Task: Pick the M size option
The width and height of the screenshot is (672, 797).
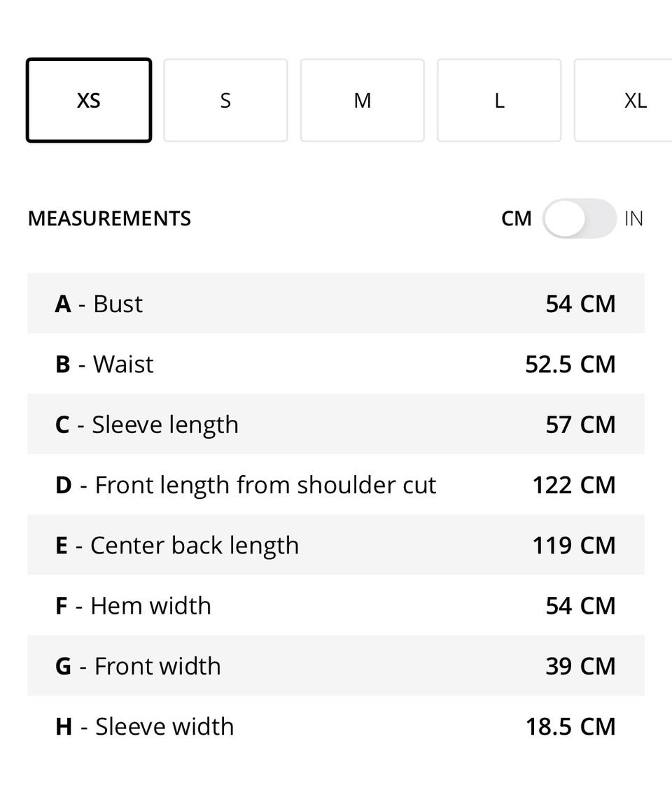Action: [362, 101]
